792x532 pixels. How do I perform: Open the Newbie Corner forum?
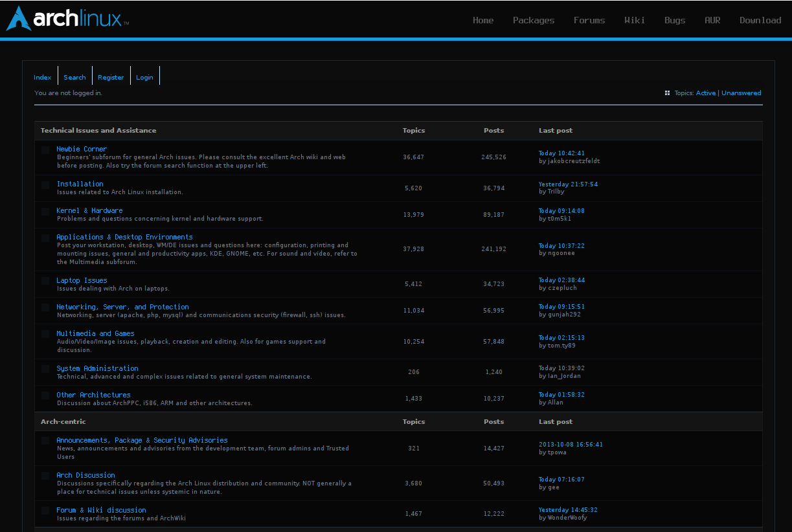point(82,148)
